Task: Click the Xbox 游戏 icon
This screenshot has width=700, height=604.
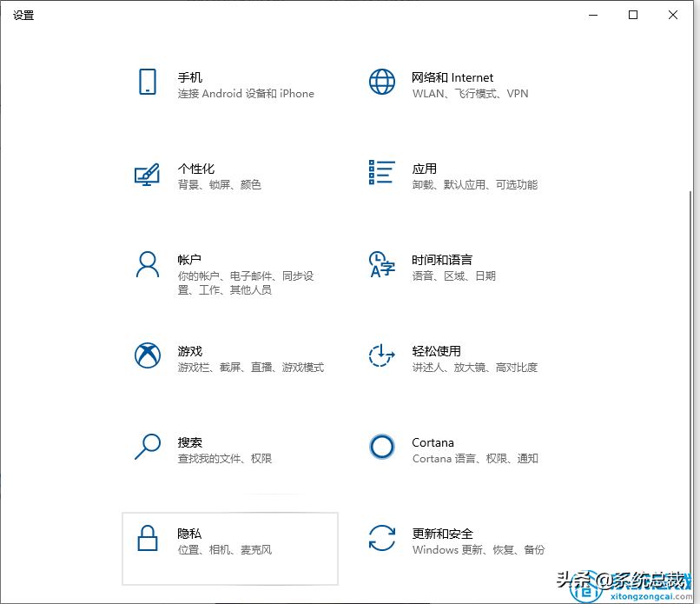Action: pos(148,357)
